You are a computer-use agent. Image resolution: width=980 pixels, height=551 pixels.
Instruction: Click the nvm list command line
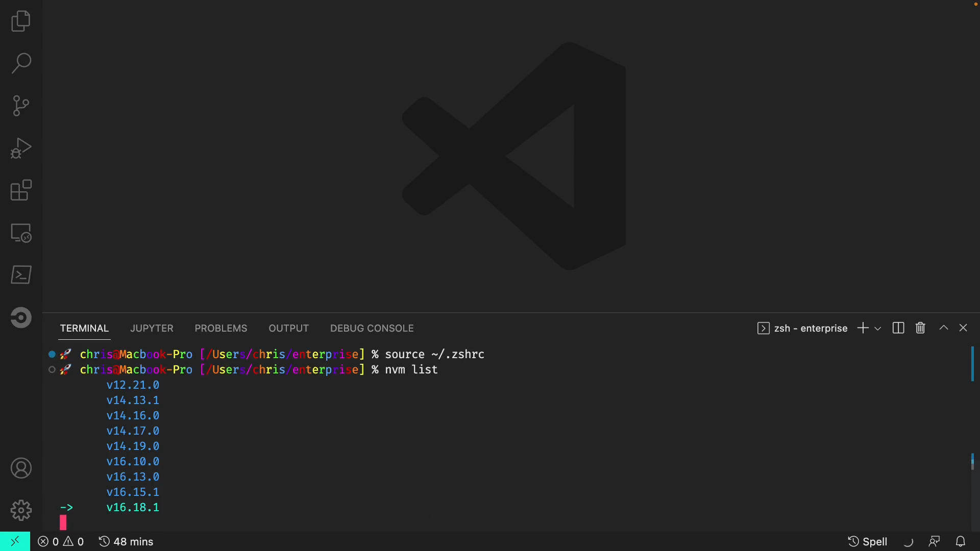pyautogui.click(x=411, y=369)
